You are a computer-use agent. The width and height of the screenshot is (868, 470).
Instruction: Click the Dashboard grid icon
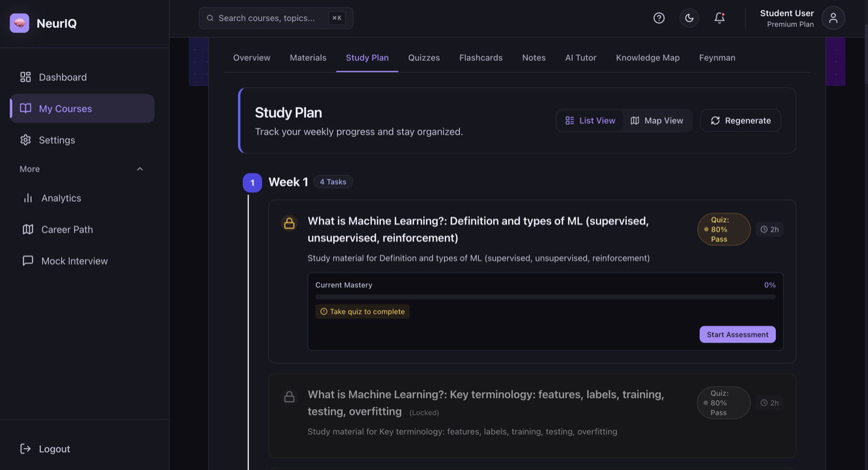pos(25,77)
